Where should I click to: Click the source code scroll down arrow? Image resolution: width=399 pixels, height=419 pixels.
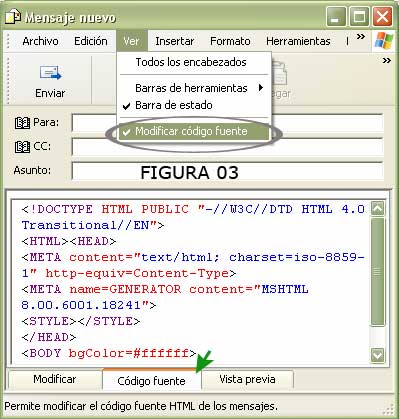tap(378, 355)
